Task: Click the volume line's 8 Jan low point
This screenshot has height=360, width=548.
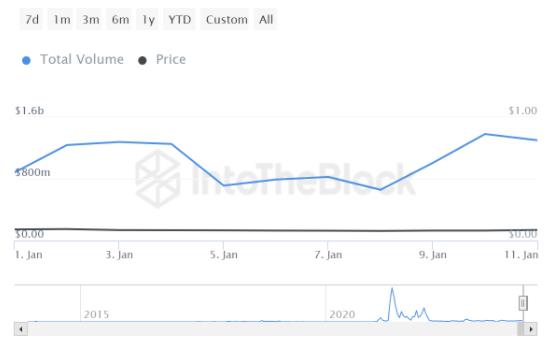Action: (x=380, y=190)
